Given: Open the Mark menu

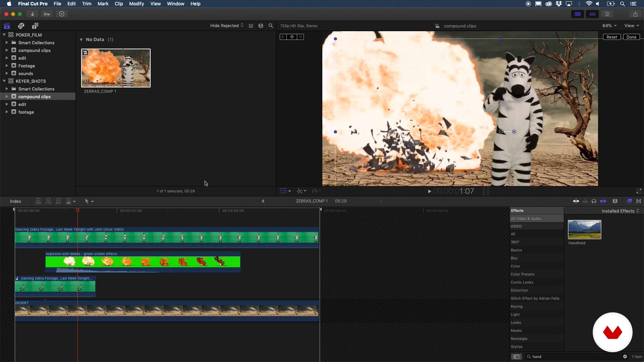Looking at the screenshot, I should [103, 4].
